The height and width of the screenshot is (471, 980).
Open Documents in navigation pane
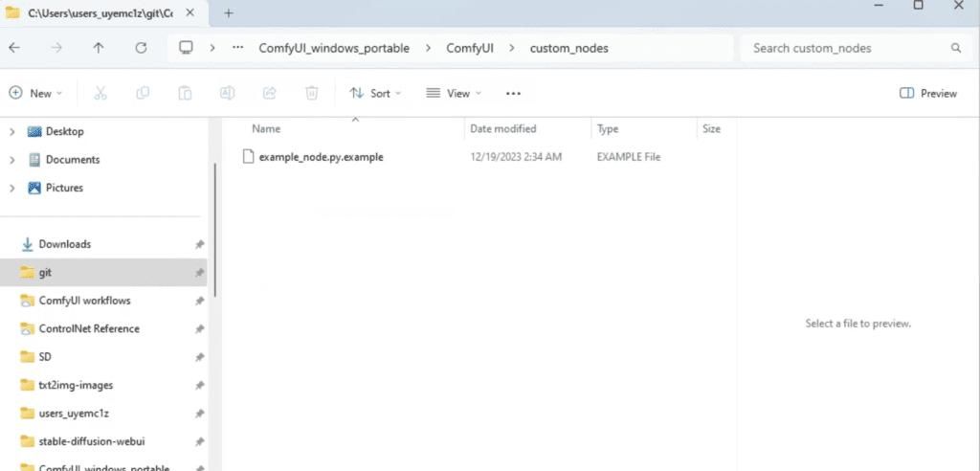[x=73, y=160]
